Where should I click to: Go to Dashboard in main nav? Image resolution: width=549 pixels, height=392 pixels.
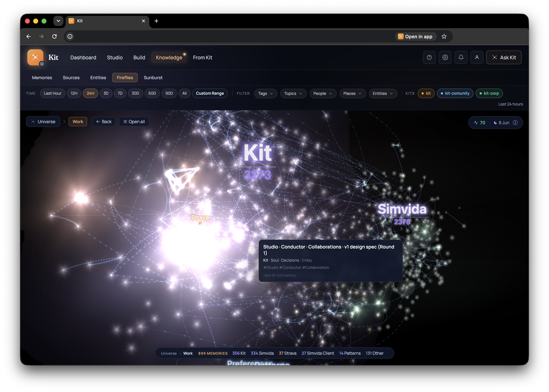(x=83, y=58)
